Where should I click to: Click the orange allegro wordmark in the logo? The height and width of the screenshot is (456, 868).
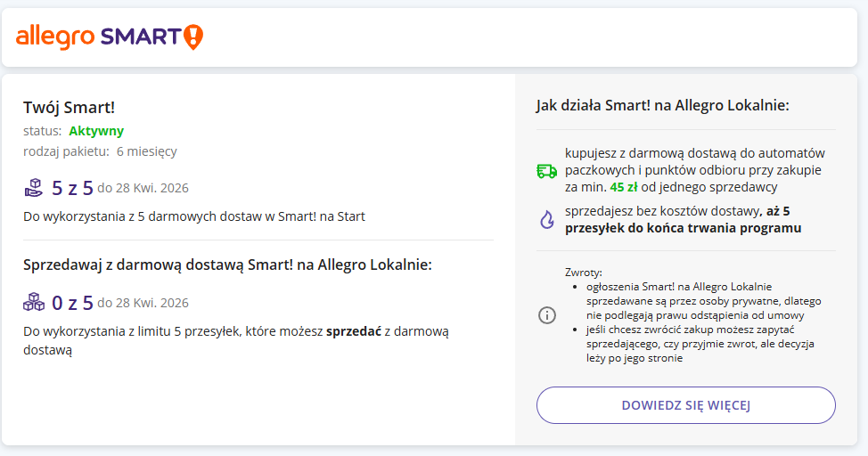click(x=55, y=37)
